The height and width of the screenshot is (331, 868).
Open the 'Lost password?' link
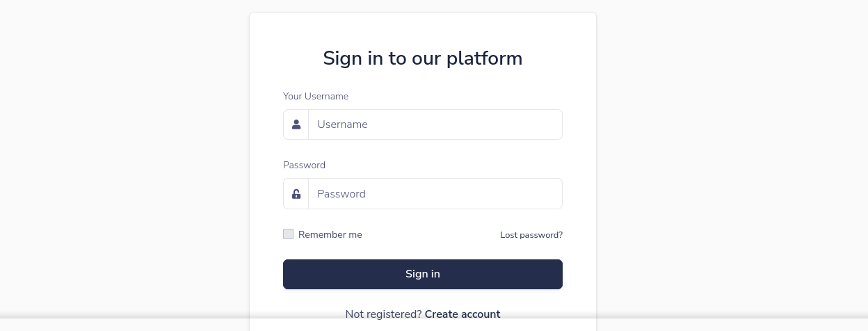[531, 235]
